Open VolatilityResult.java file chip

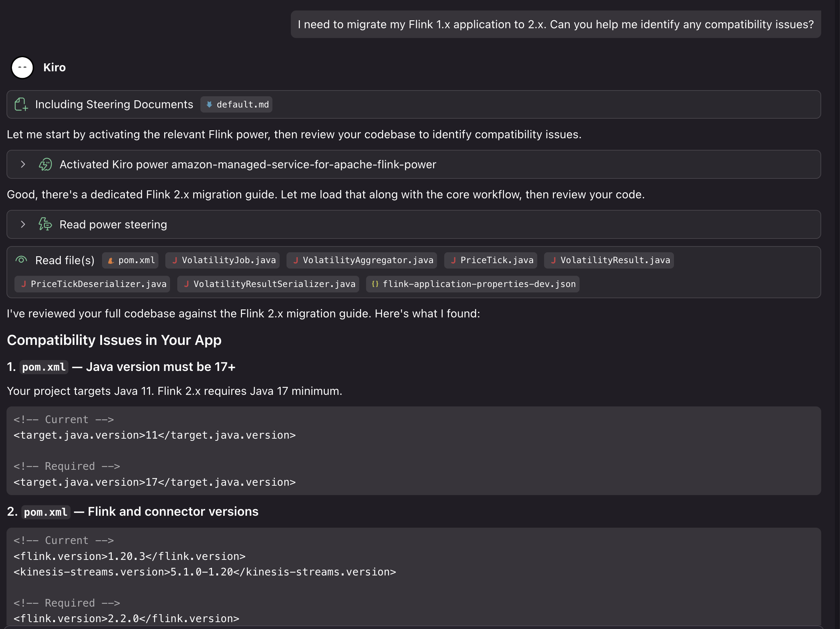coord(609,260)
